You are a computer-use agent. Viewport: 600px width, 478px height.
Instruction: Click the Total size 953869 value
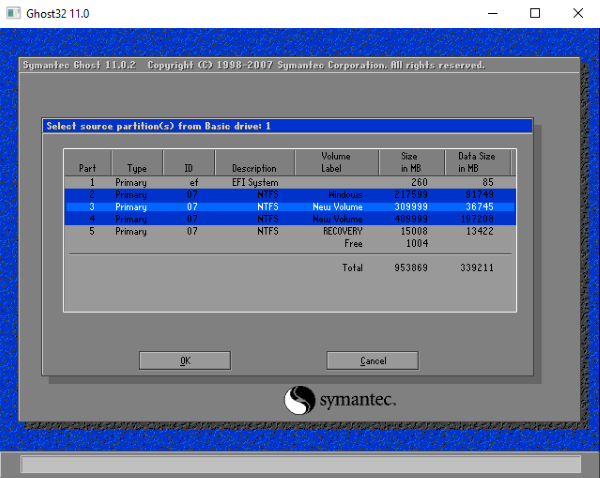click(x=411, y=268)
